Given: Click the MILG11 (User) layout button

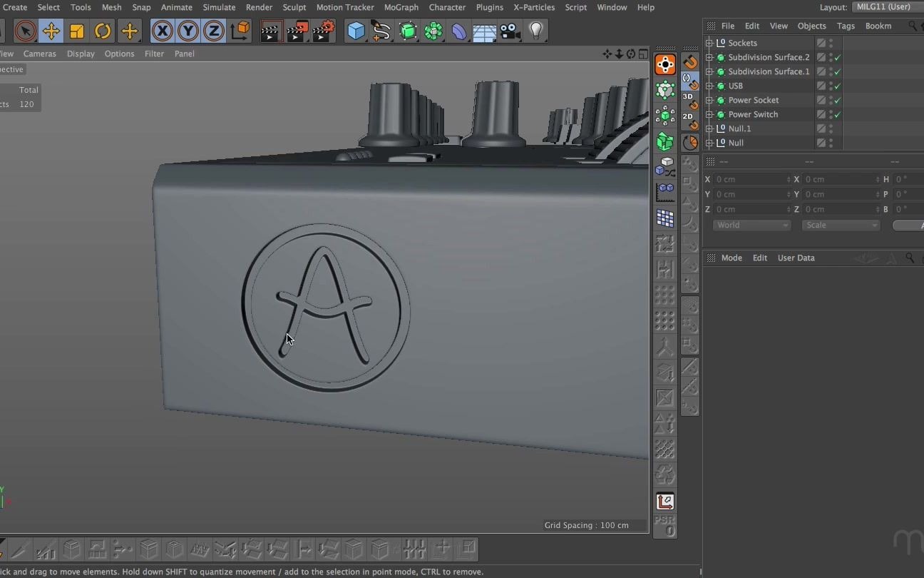Looking at the screenshot, I should tap(883, 6).
